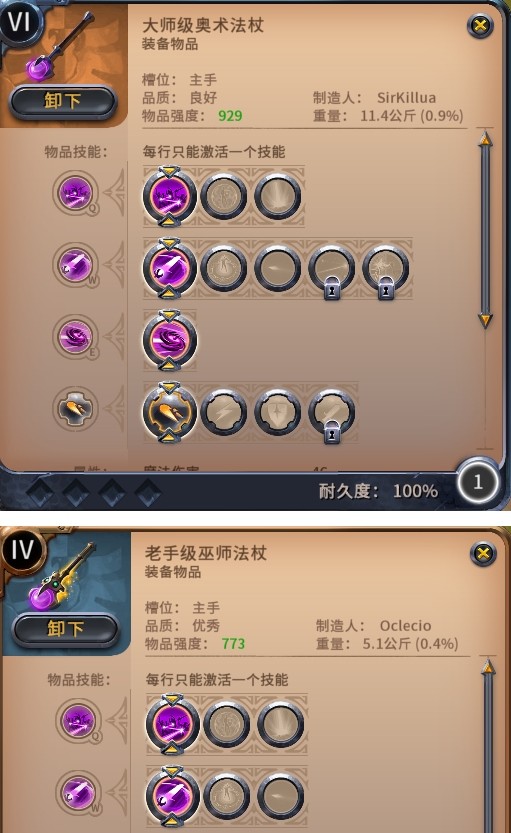Screen dimensions: 511x833
Task: Close the 老手级巫师法杖 item panel
Action: pyautogui.click(x=483, y=554)
